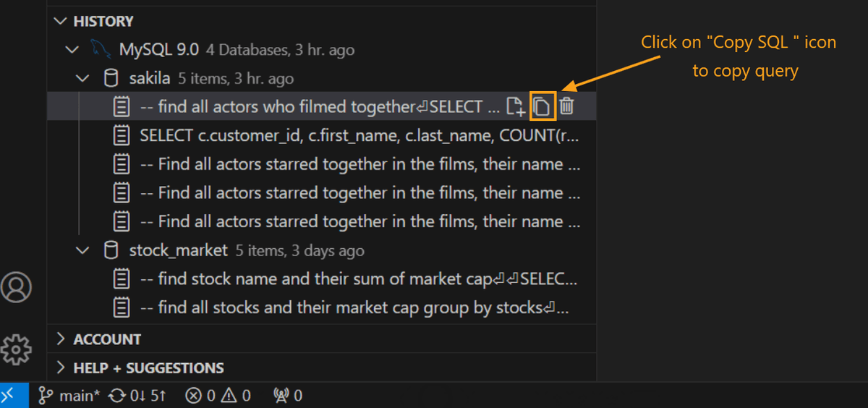Screen dimensions: 868x408
Task: Click the synchronize changes status item
Action: tap(137, 396)
